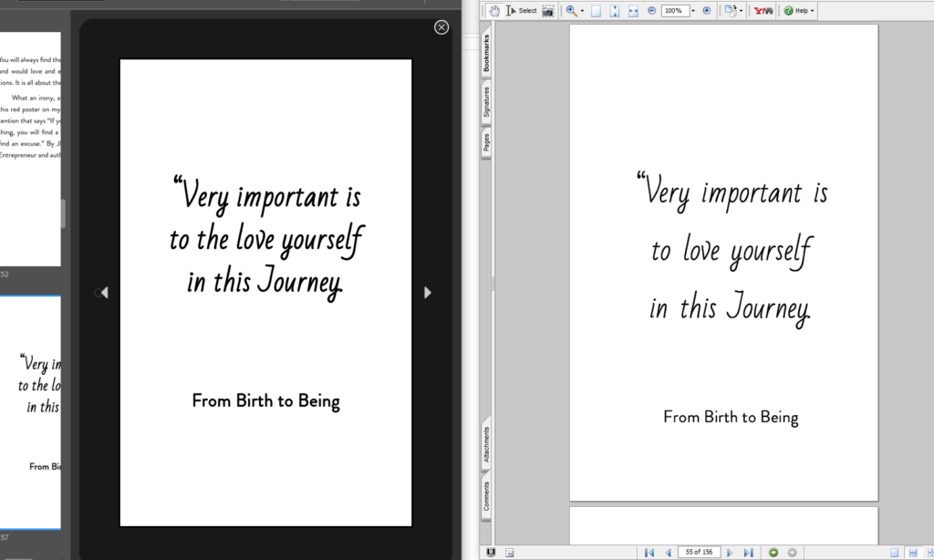Select the page 57 quote thumbnail
934x560 pixels.
pyautogui.click(x=30, y=412)
